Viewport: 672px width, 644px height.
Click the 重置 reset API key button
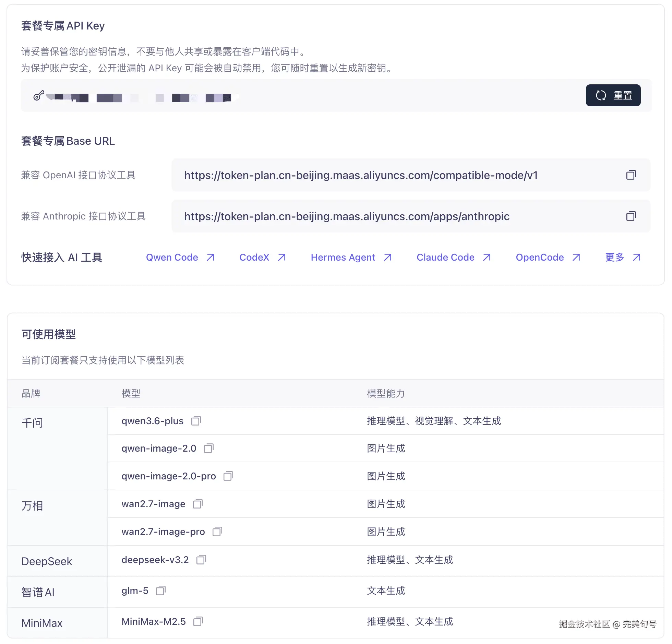click(613, 95)
